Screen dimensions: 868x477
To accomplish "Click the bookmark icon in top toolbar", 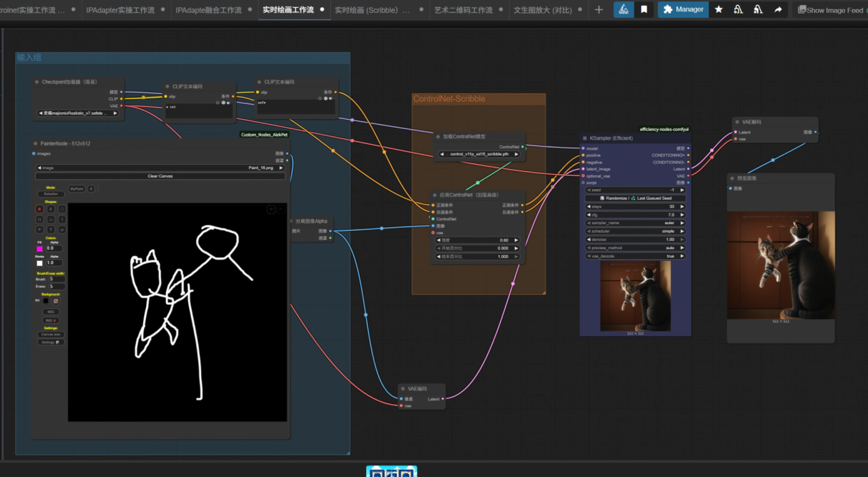I will pyautogui.click(x=644, y=10).
